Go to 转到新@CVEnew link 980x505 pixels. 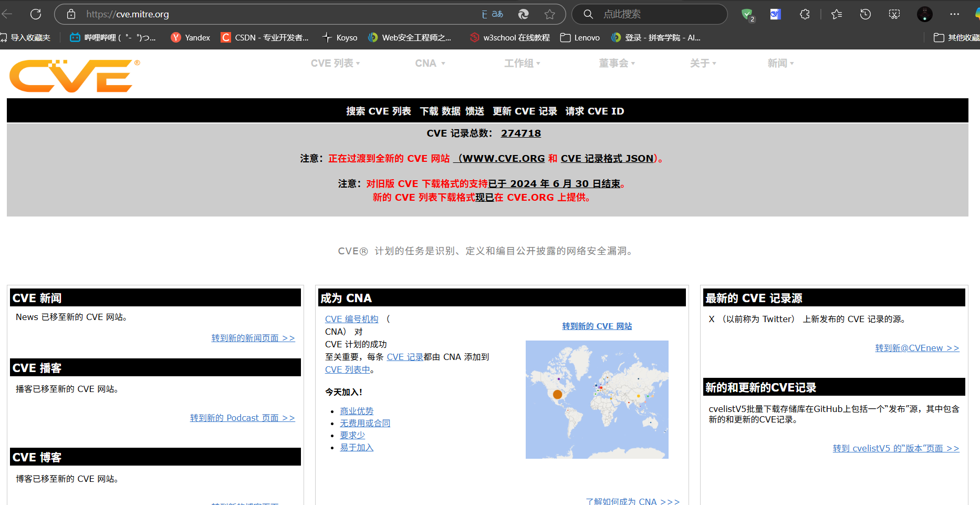coord(917,348)
